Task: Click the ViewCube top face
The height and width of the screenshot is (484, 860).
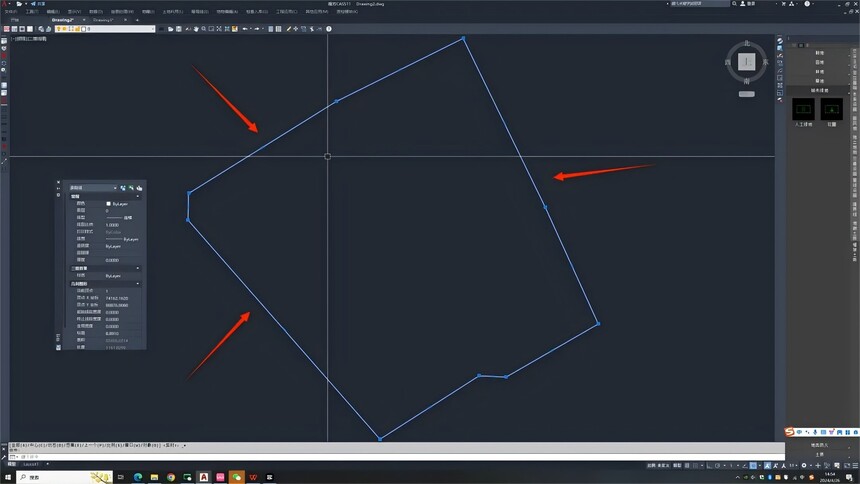Action: point(746,62)
